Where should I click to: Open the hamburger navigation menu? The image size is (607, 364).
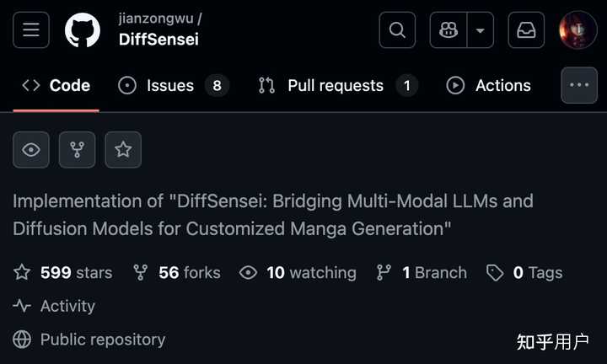coord(31,30)
